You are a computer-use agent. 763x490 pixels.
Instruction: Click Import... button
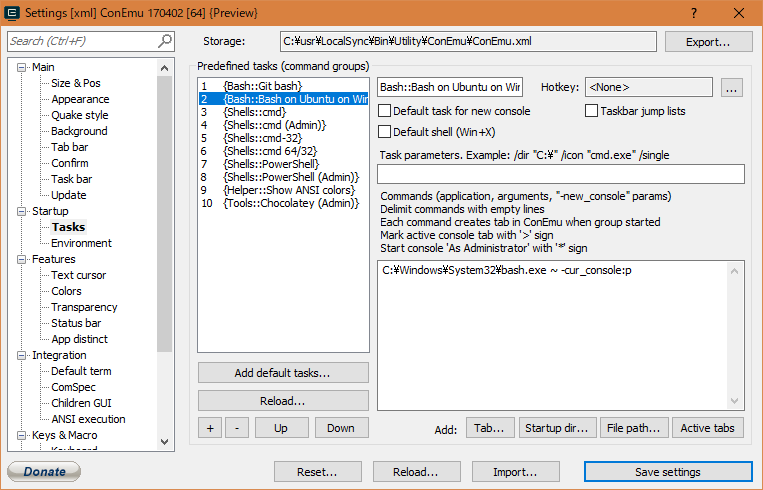coord(515,472)
